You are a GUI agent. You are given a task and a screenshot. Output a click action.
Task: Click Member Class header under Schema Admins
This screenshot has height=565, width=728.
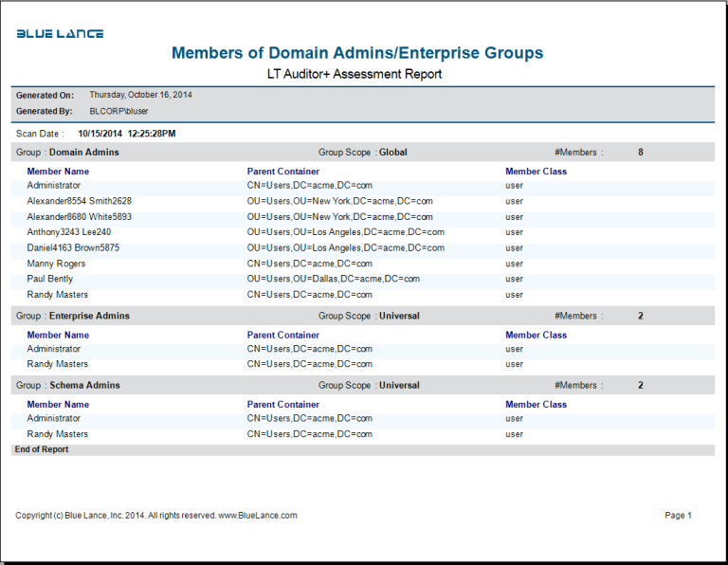(x=536, y=405)
